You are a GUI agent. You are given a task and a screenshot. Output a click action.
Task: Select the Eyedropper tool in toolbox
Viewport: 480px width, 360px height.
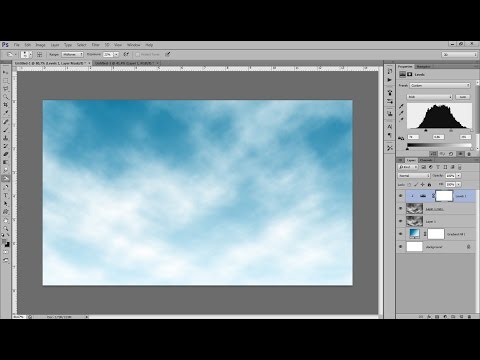[x=6, y=113]
